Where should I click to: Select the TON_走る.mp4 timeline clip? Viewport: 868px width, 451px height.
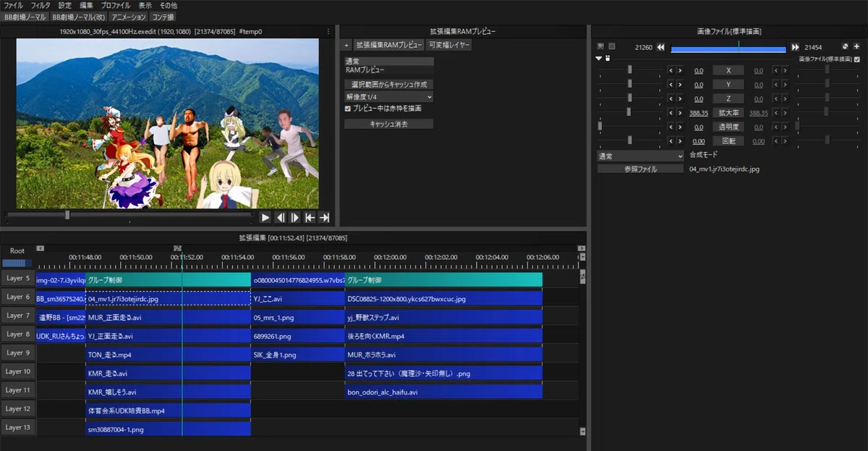pos(168,355)
